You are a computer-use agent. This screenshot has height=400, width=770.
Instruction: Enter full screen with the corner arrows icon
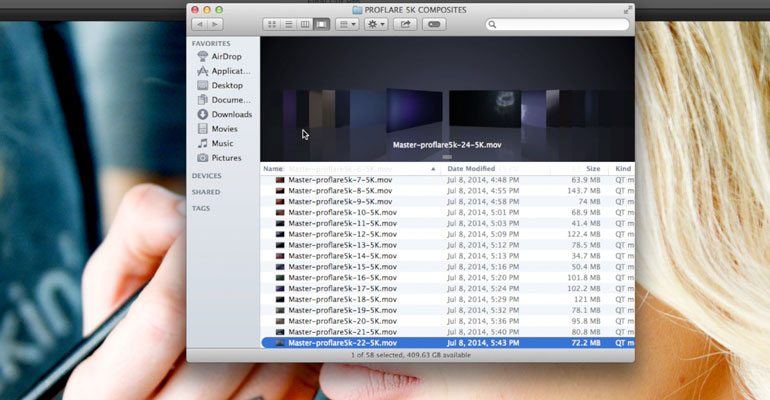click(628, 10)
